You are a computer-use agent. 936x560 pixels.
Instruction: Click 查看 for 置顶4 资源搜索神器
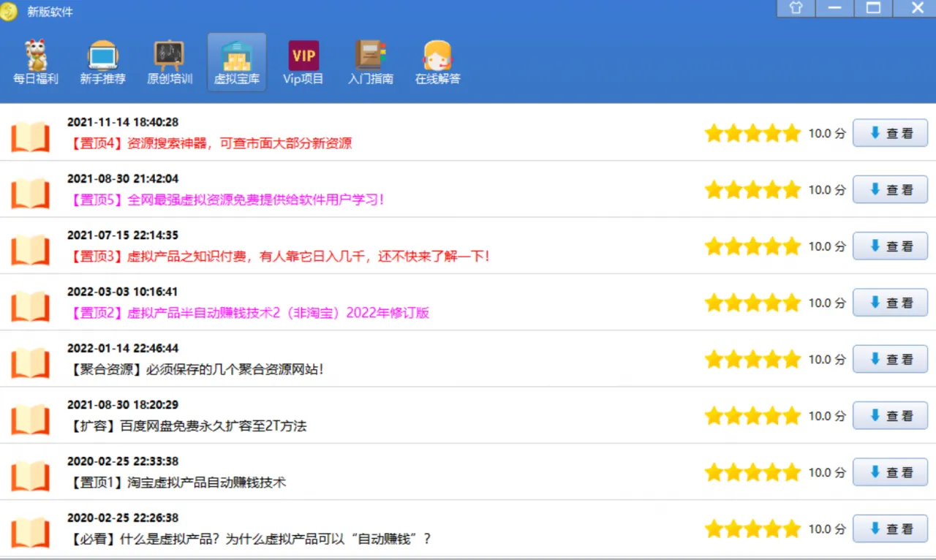coord(890,133)
